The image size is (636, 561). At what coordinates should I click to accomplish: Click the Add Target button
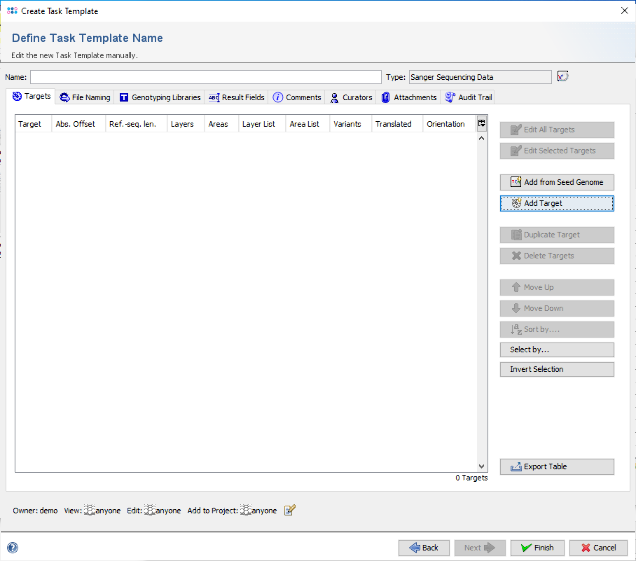click(557, 203)
